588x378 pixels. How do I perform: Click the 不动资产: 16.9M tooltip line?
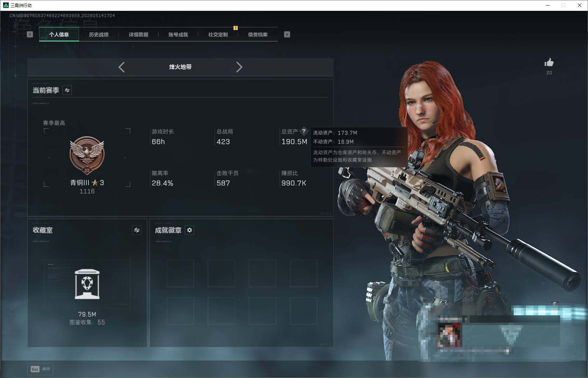click(333, 141)
